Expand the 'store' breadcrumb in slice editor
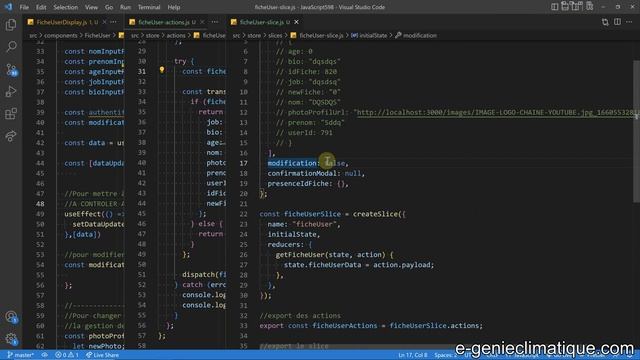640x360 pixels. [x=254, y=36]
